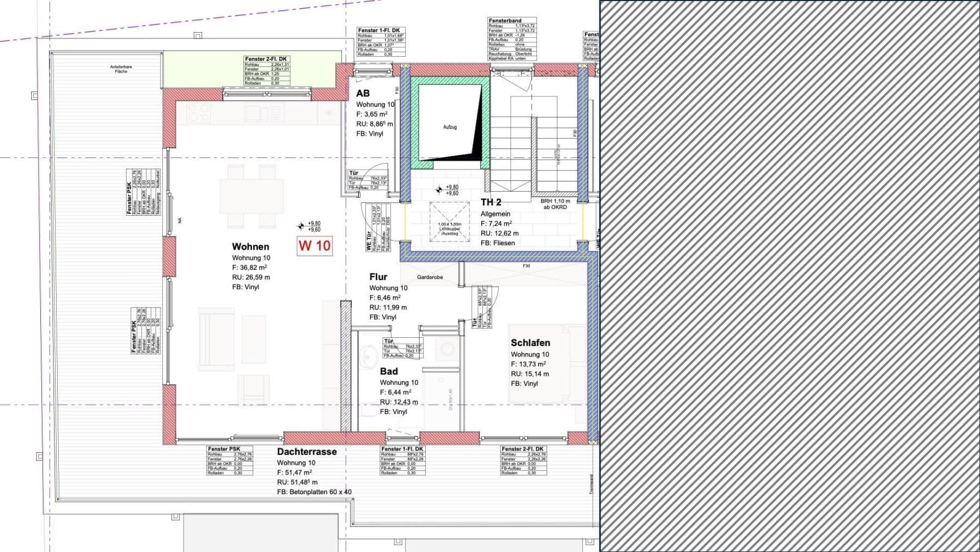Select the "F: 3,65 m²" area value
Viewport: 980px width, 552px height.
tap(372, 114)
